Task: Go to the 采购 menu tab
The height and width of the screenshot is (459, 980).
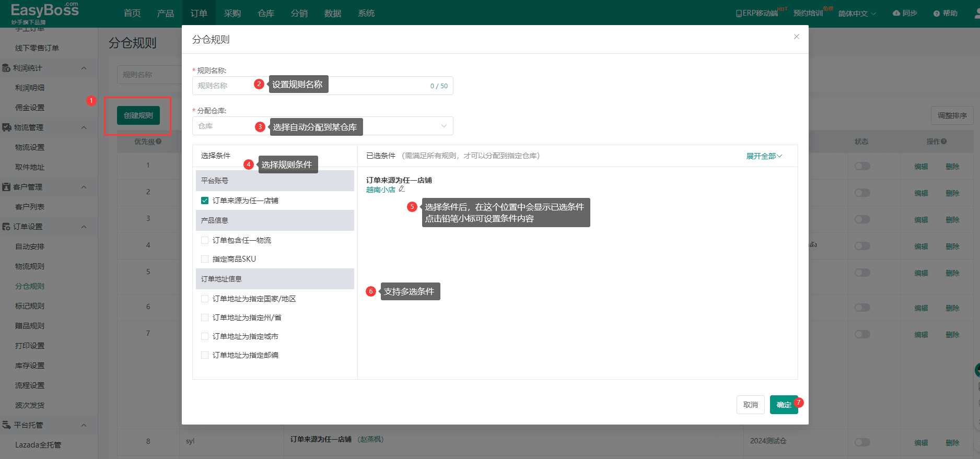Action: 232,13
